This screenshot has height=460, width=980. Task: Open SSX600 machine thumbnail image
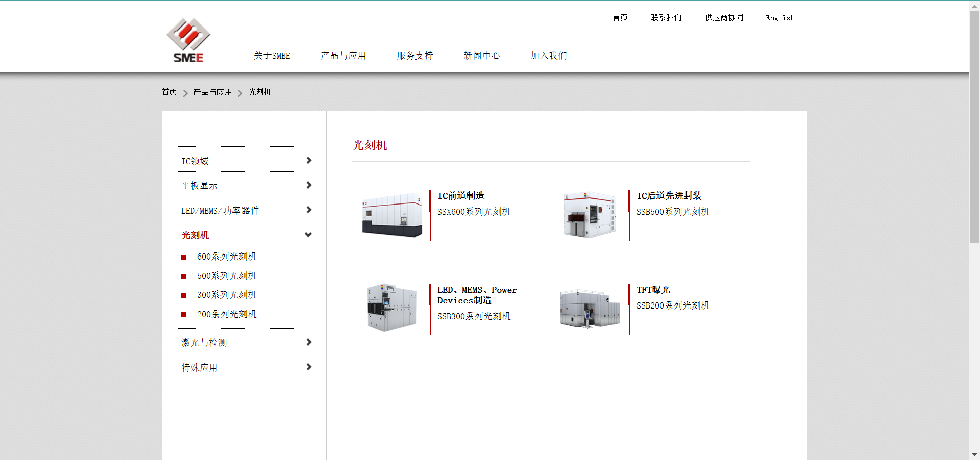pos(392,215)
